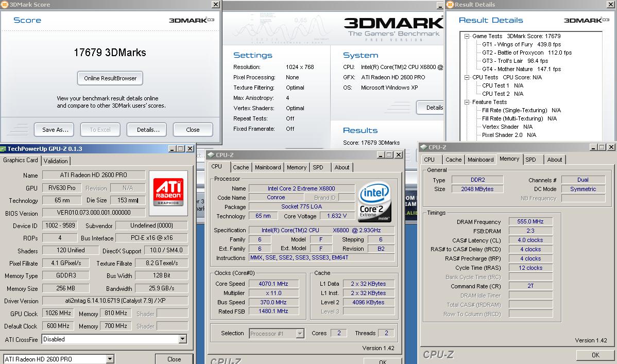Viewport: 617px width, 364px height.
Task: Click the Online ResultBrowser button
Action: point(110,78)
